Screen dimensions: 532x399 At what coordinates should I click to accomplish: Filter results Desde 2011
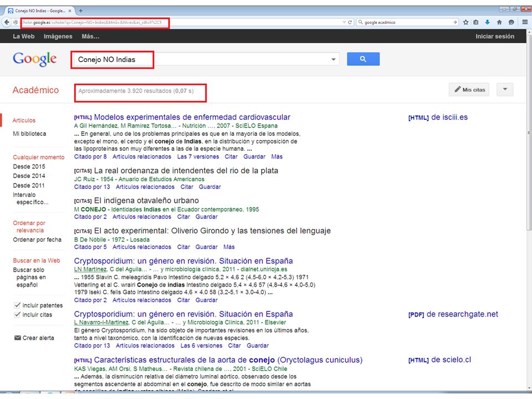click(29, 185)
